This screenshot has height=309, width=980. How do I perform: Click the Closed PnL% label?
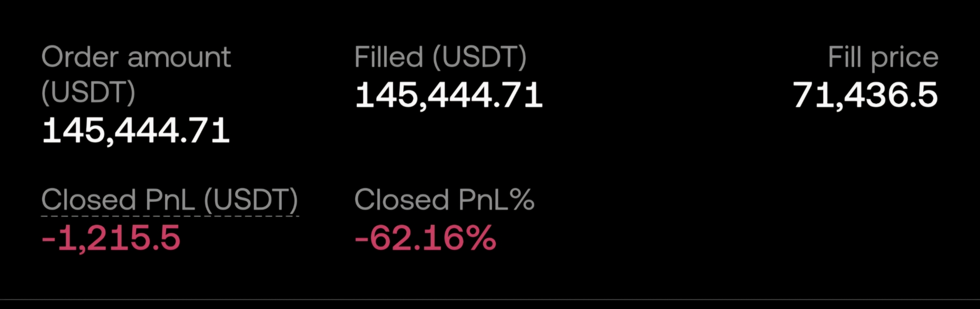444,200
